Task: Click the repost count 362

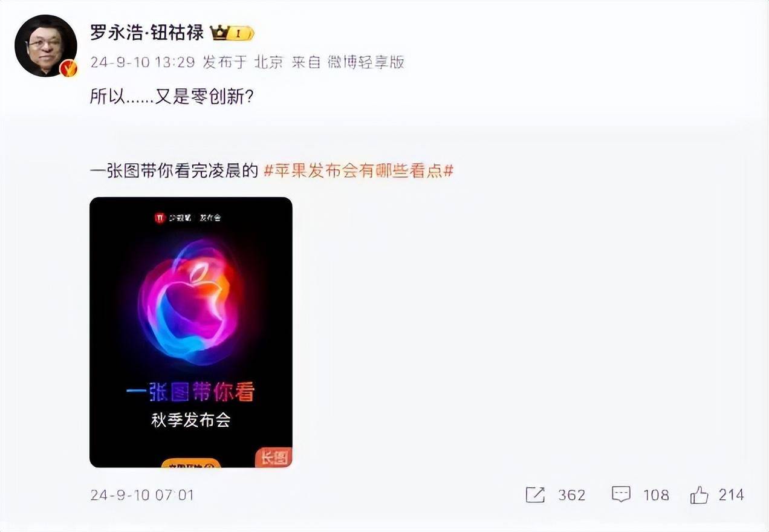Action: pos(571,495)
